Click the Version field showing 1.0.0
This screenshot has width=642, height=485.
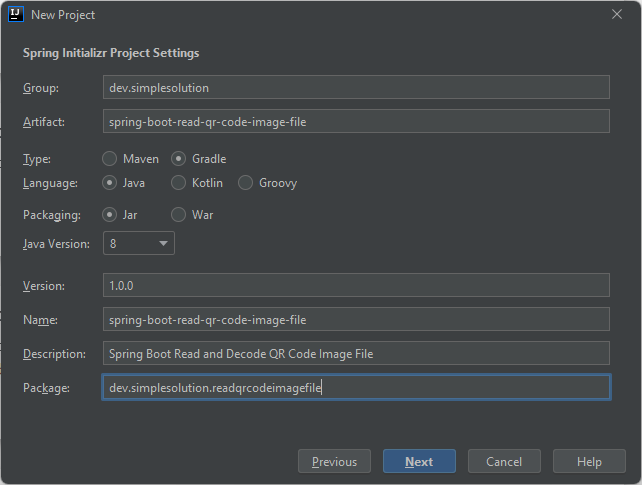tap(356, 285)
